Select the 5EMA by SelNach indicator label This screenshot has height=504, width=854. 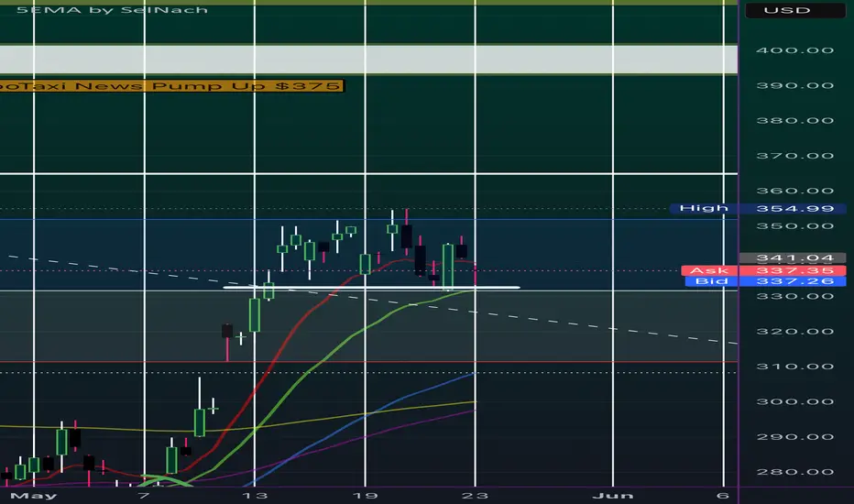tap(112, 9)
